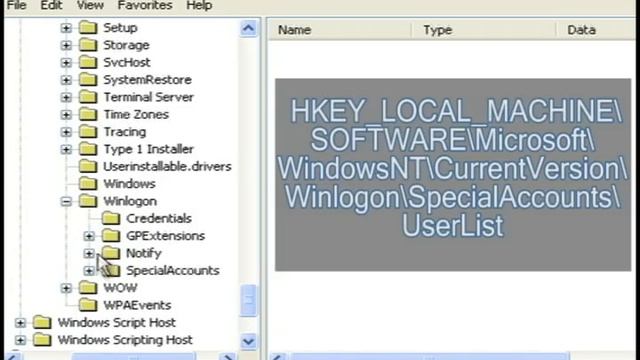Click the Windows key folder icon
The width and height of the screenshot is (640, 360).
[x=88, y=184]
